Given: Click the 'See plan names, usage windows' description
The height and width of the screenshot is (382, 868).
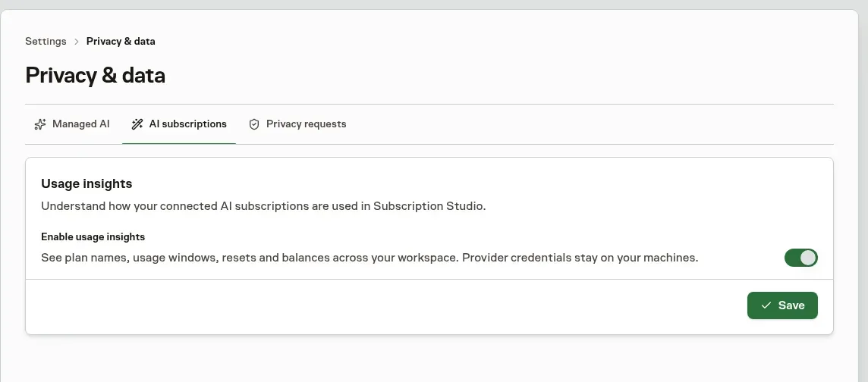Looking at the screenshot, I should click(370, 258).
